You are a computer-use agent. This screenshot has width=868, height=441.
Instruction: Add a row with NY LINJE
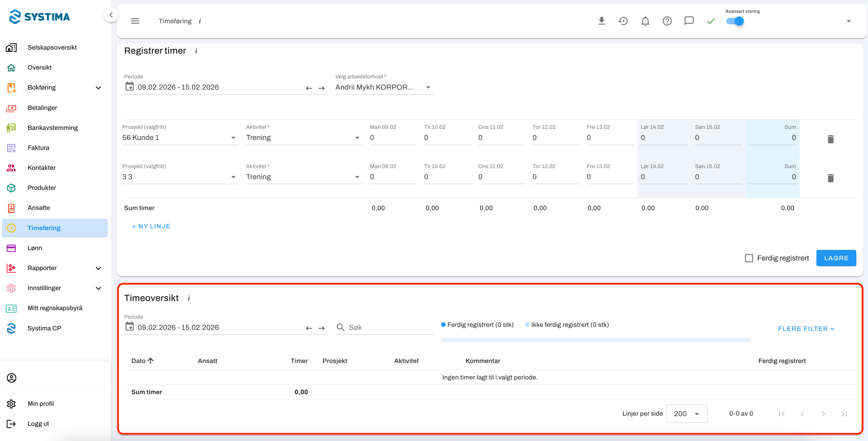pos(151,226)
